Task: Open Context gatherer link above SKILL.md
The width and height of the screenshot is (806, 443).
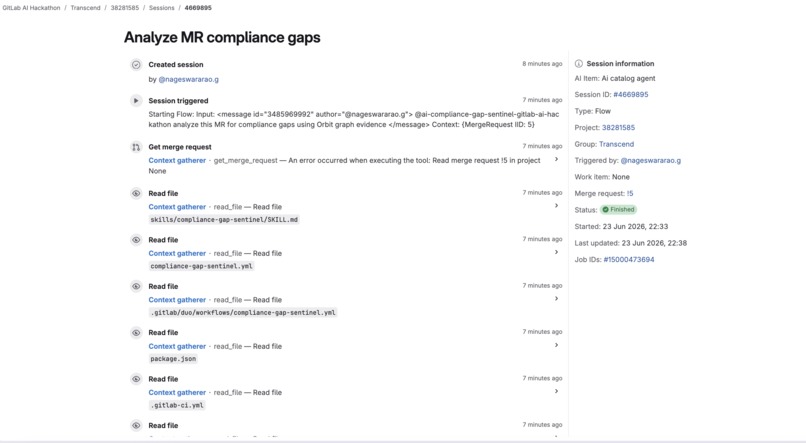Action: (x=177, y=207)
